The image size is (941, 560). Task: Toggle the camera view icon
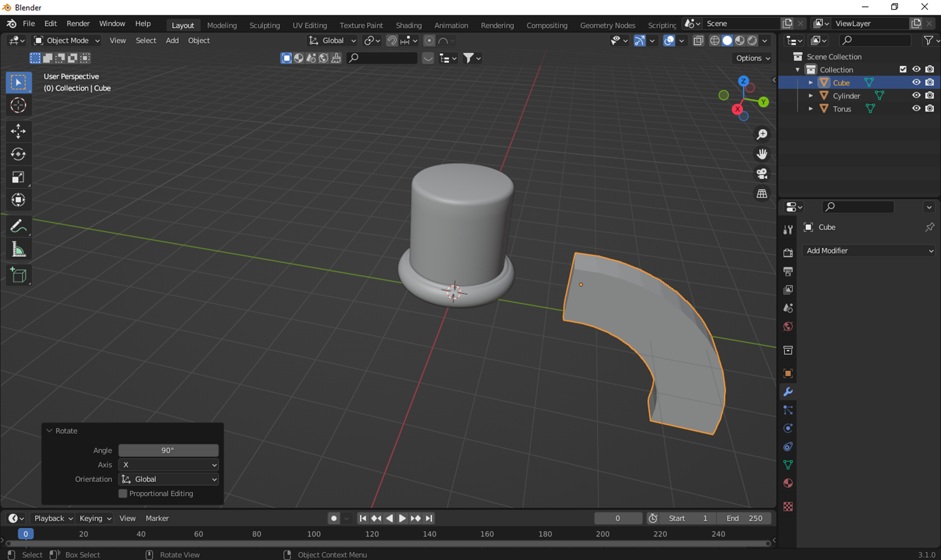[762, 174]
